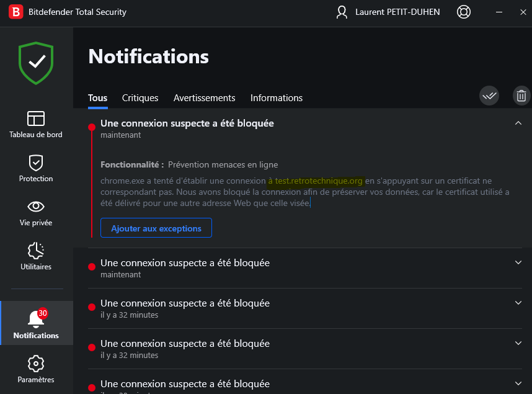
Task: Click the large Notifications page heading
Action: 148,56
